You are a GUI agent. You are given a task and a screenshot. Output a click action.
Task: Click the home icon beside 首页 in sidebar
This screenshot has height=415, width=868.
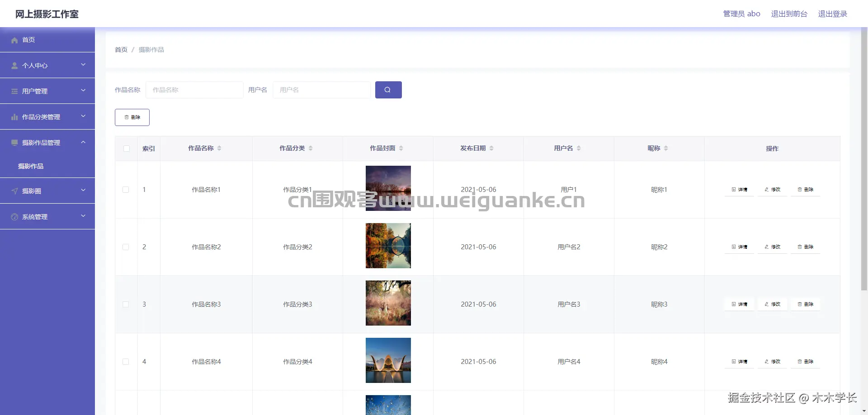coord(14,40)
